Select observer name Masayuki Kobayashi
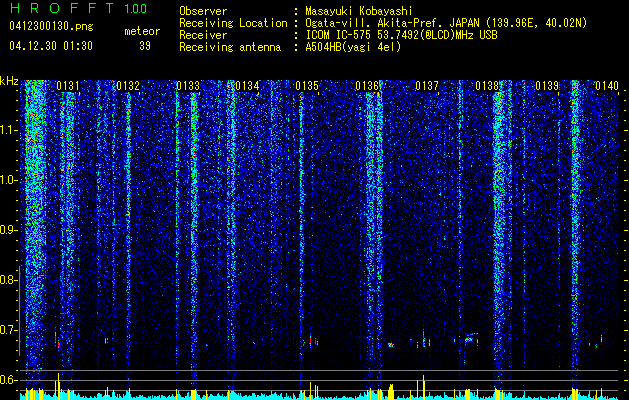The width and height of the screenshot is (629, 400). coord(359,11)
